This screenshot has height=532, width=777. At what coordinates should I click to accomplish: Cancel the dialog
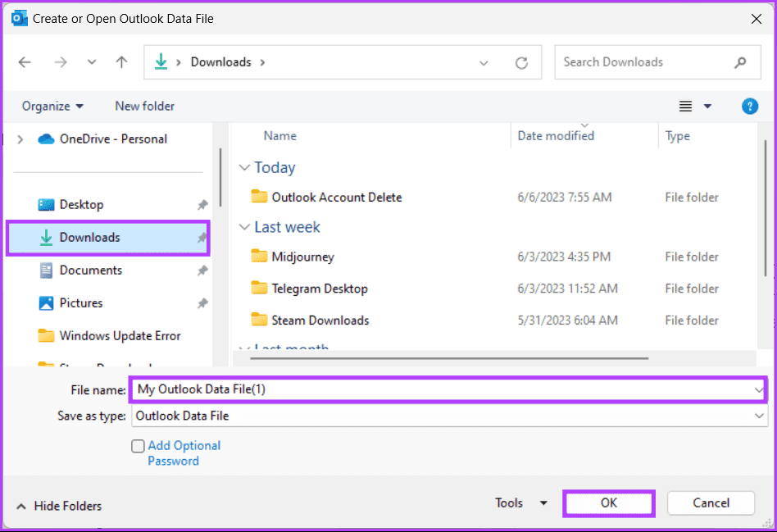[711, 503]
